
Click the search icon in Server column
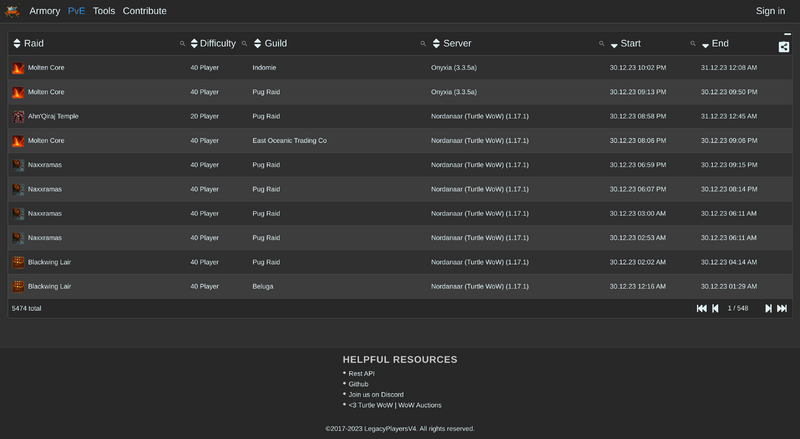pos(601,44)
